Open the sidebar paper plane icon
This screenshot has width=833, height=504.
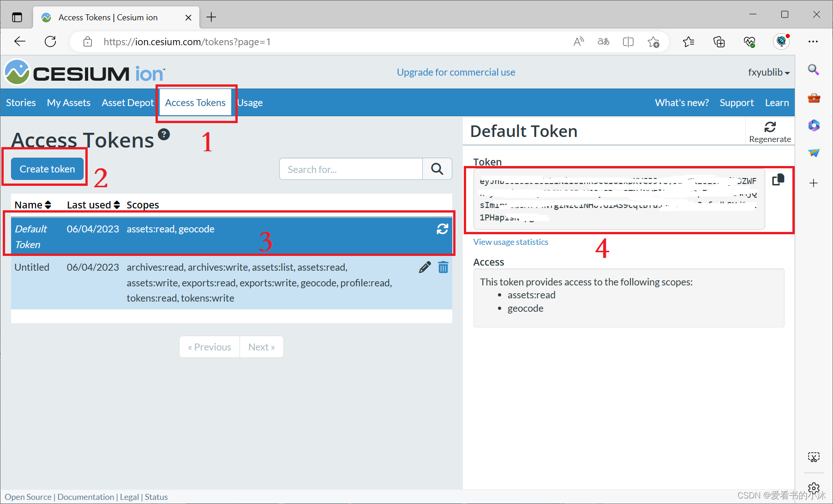tap(814, 153)
